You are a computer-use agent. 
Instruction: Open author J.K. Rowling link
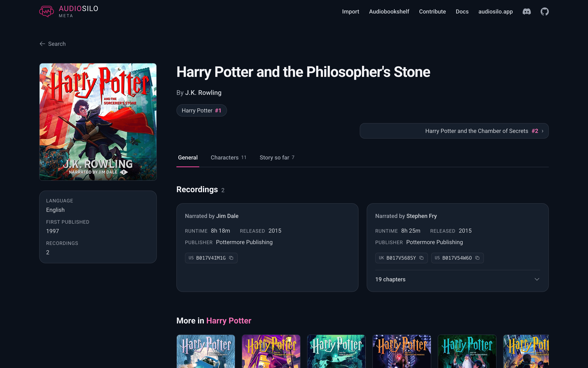tap(203, 93)
